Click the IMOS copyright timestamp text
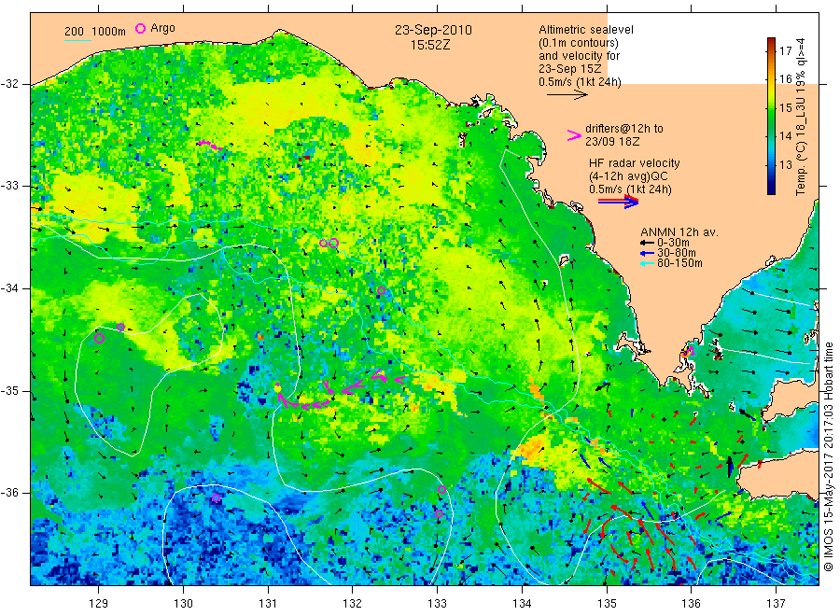Viewport: 840px width, 616px height. click(828, 457)
